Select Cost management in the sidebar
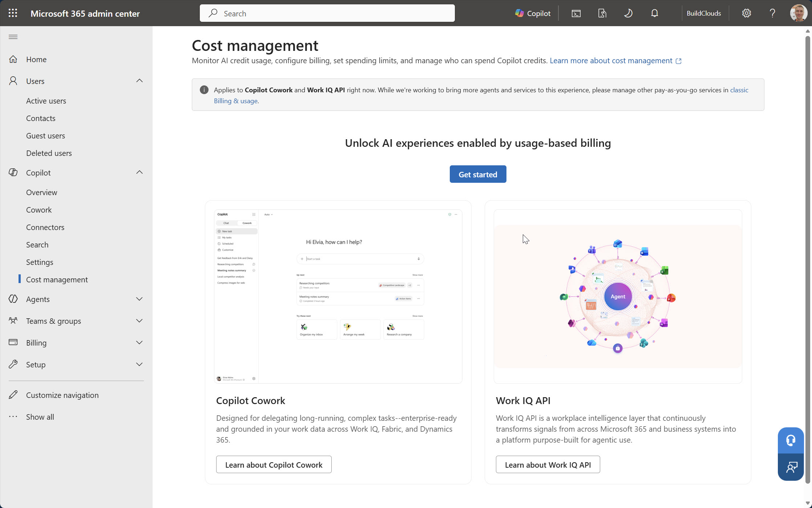Screen dimensions: 812x508 [x=57, y=279]
